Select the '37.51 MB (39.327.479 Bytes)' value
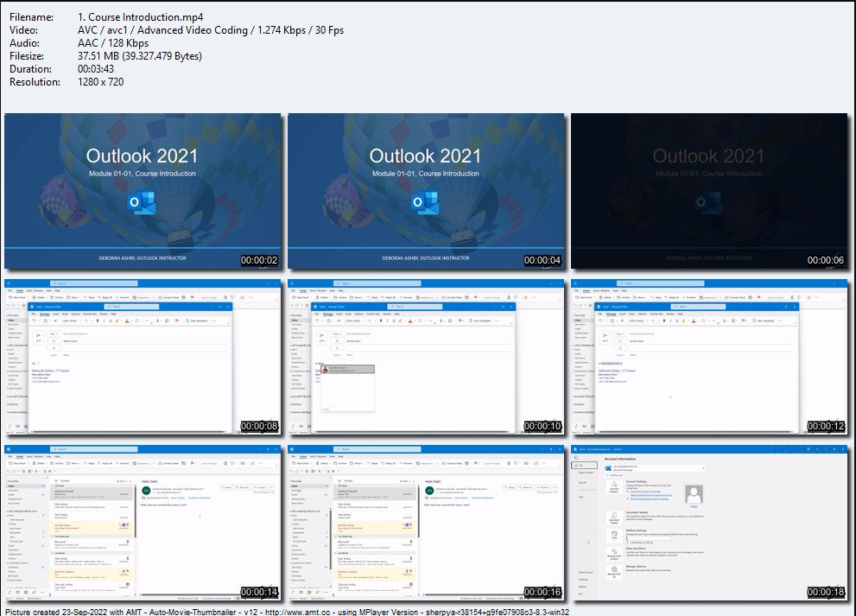 [140, 56]
